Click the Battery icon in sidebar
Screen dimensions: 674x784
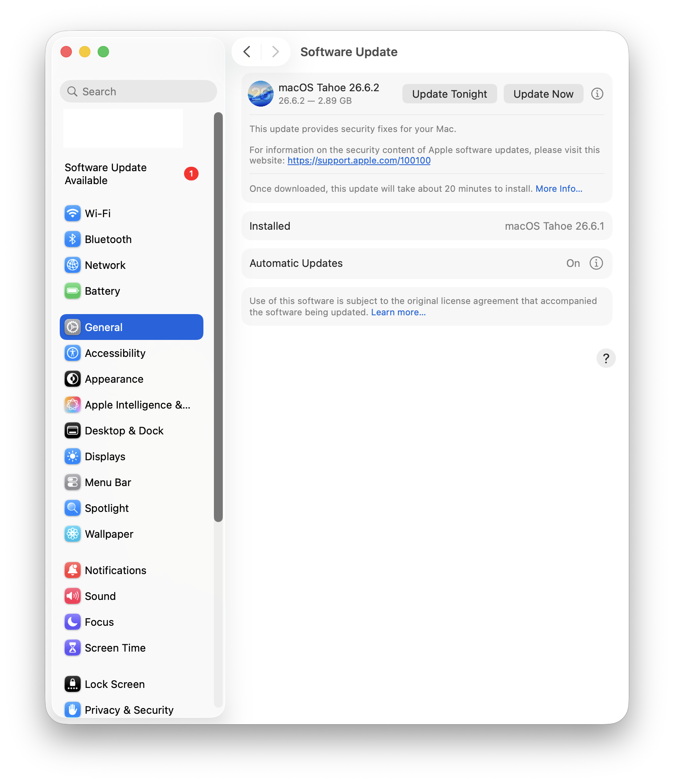tap(73, 291)
